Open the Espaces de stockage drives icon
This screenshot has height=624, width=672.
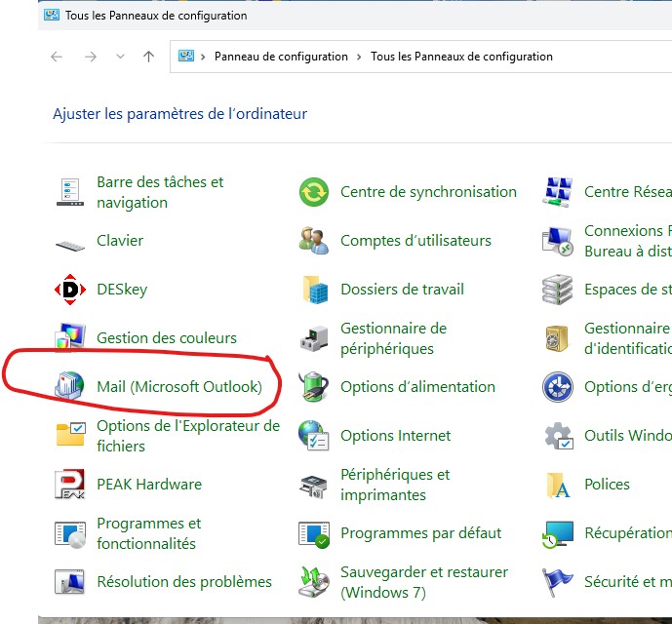[557, 290]
